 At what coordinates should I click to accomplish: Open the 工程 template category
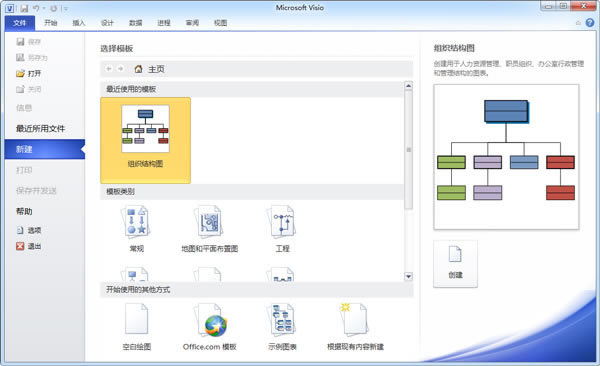pyautogui.click(x=282, y=229)
